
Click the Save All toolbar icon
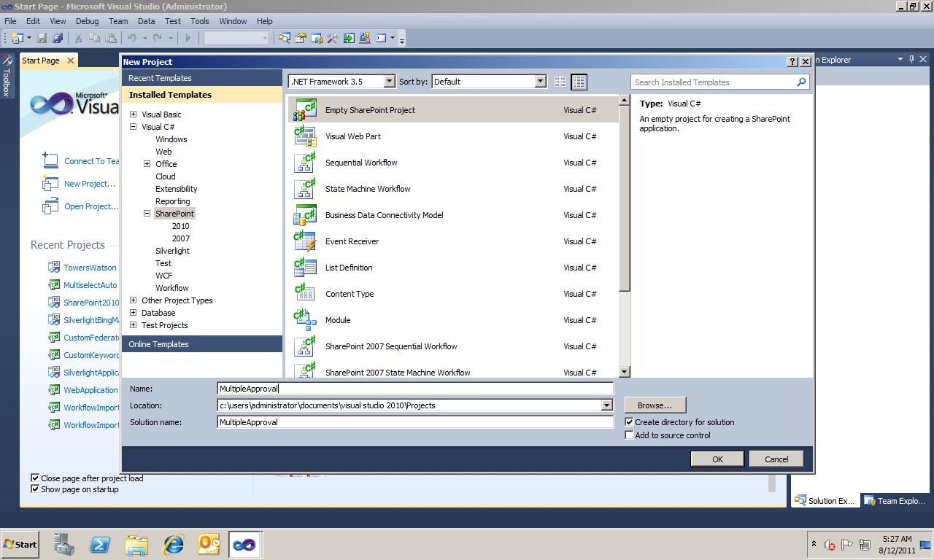58,38
